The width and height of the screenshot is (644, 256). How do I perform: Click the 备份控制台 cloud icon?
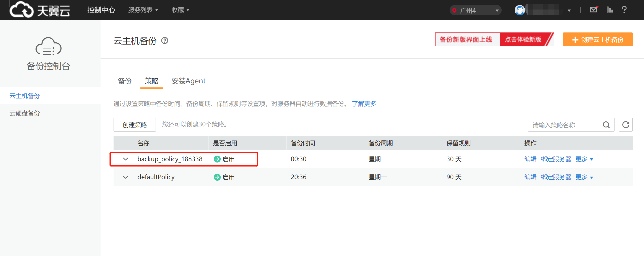[48, 46]
